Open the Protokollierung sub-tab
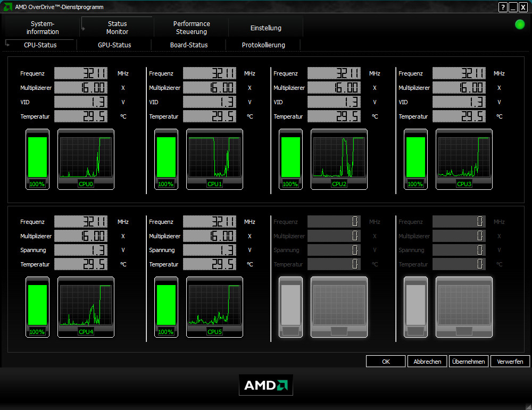 [263, 45]
